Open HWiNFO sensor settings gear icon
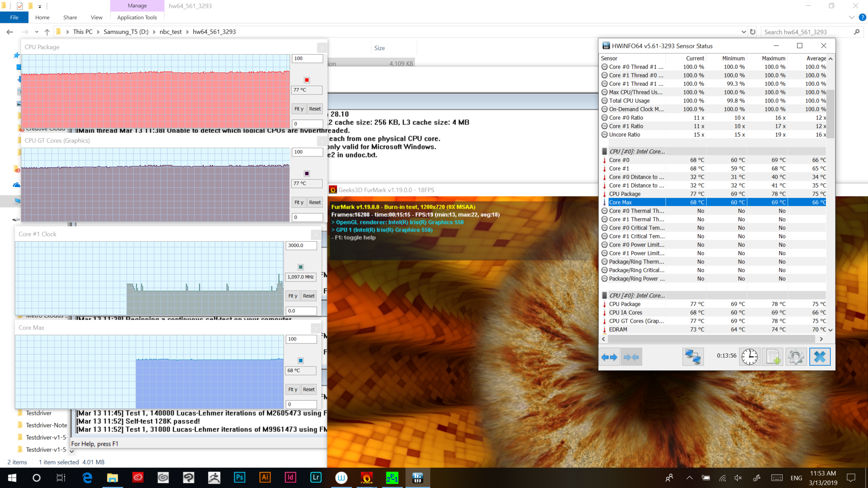868x488 pixels. click(796, 357)
